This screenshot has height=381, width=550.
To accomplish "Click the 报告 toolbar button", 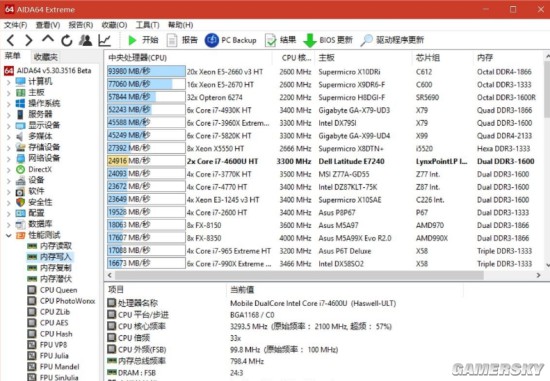I will click(x=182, y=40).
